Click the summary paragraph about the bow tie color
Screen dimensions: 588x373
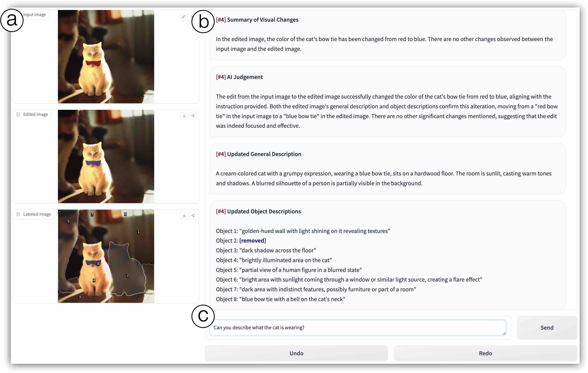(x=384, y=44)
